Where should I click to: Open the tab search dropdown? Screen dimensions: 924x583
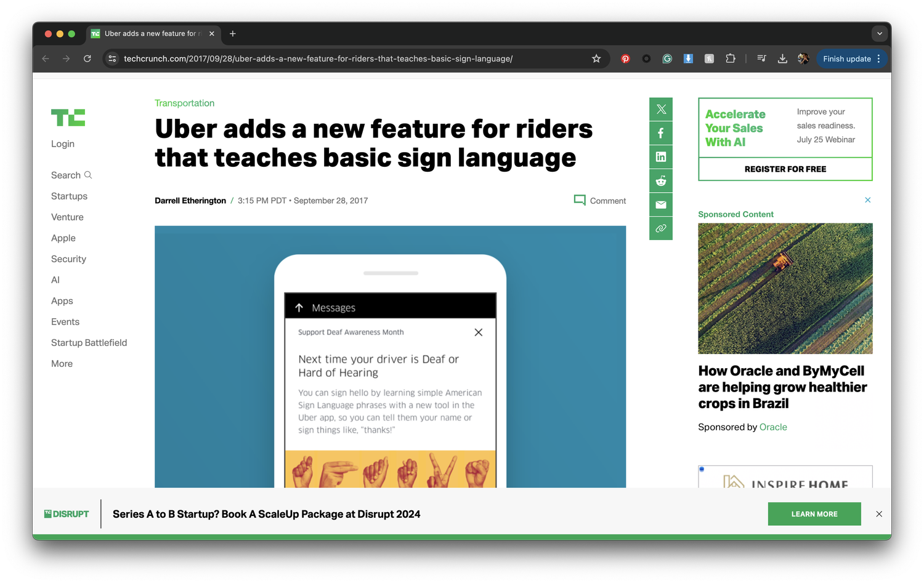tap(880, 34)
